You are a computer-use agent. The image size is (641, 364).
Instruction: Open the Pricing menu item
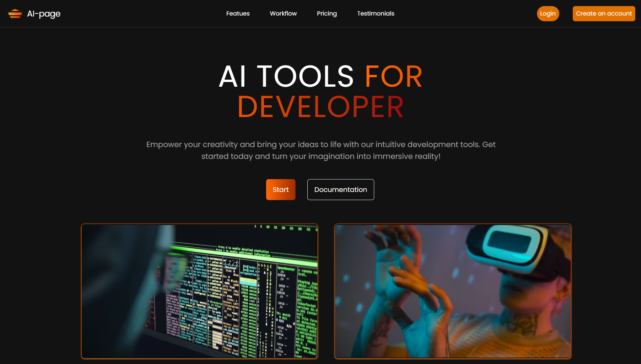pyautogui.click(x=327, y=13)
